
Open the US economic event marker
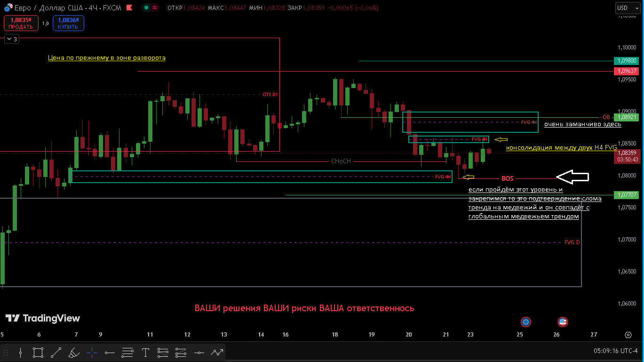click(563, 322)
